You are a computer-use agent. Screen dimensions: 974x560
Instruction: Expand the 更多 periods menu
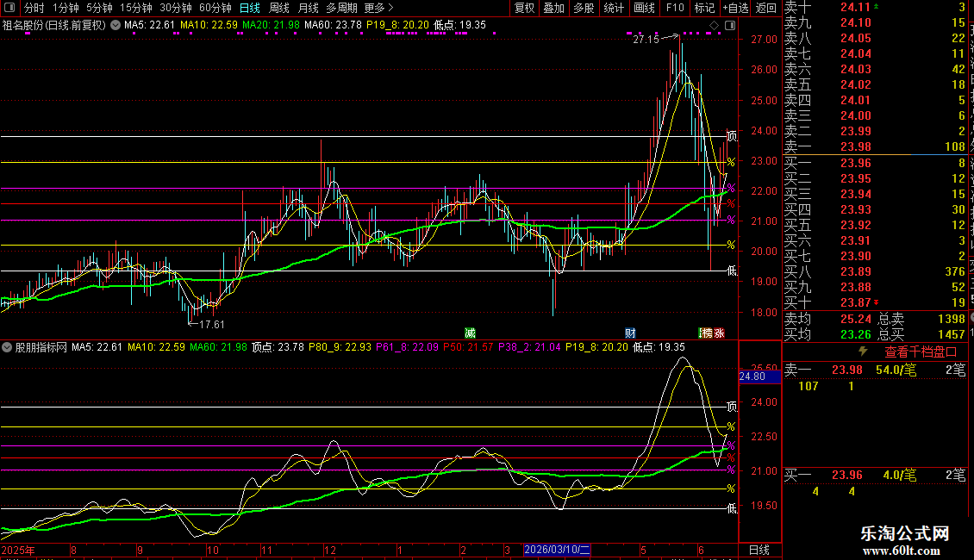[378, 8]
